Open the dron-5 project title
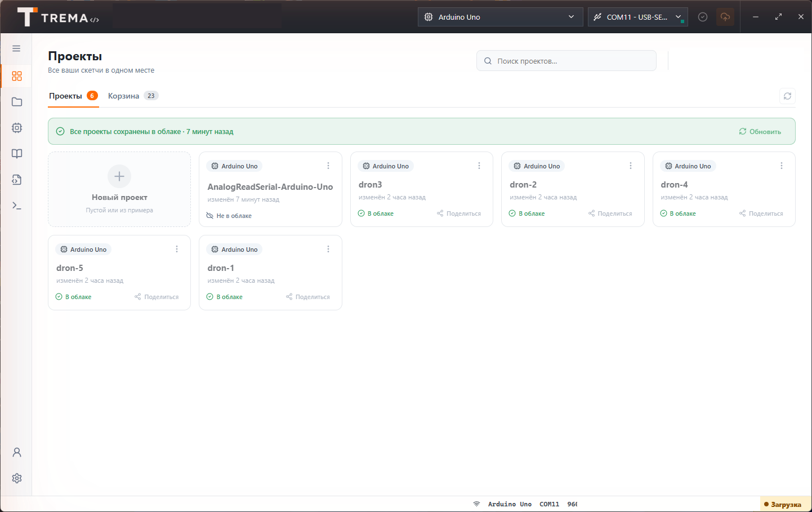This screenshot has width=812, height=512. 70,268
